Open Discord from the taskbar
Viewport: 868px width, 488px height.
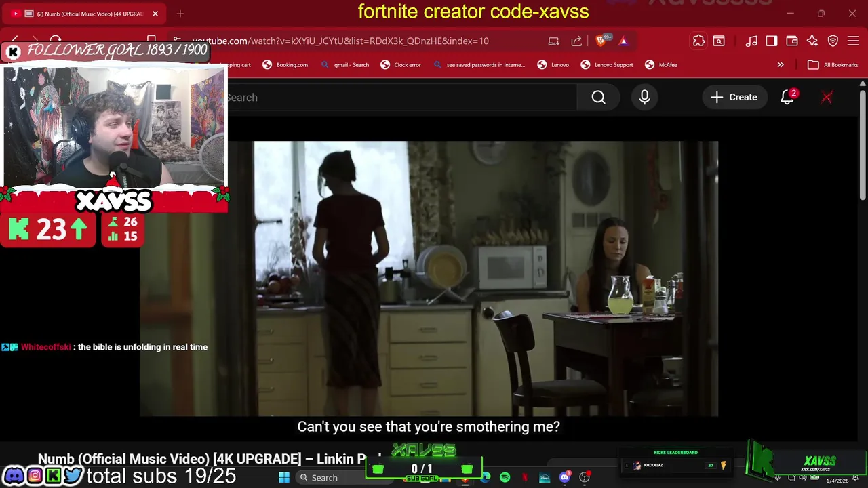pyautogui.click(x=565, y=478)
